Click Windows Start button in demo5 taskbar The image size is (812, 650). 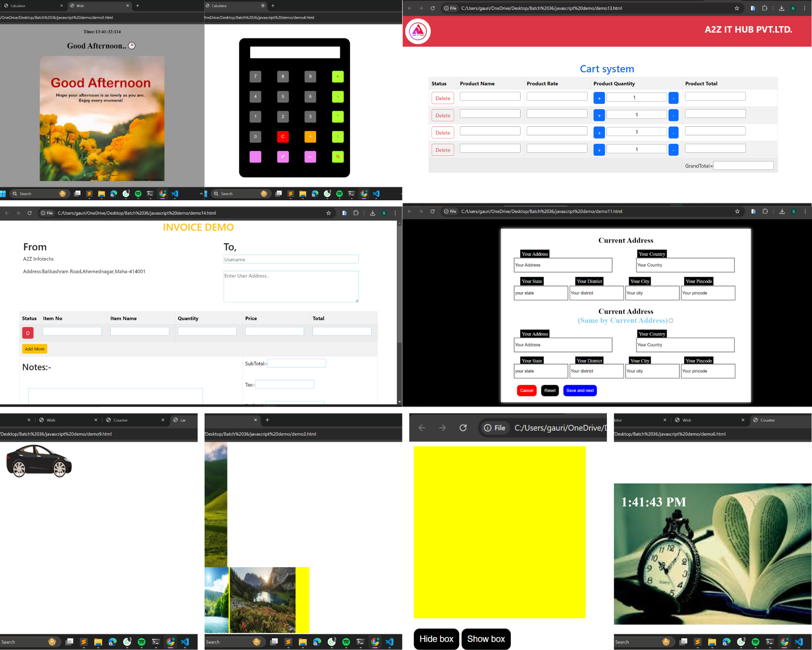(3, 194)
